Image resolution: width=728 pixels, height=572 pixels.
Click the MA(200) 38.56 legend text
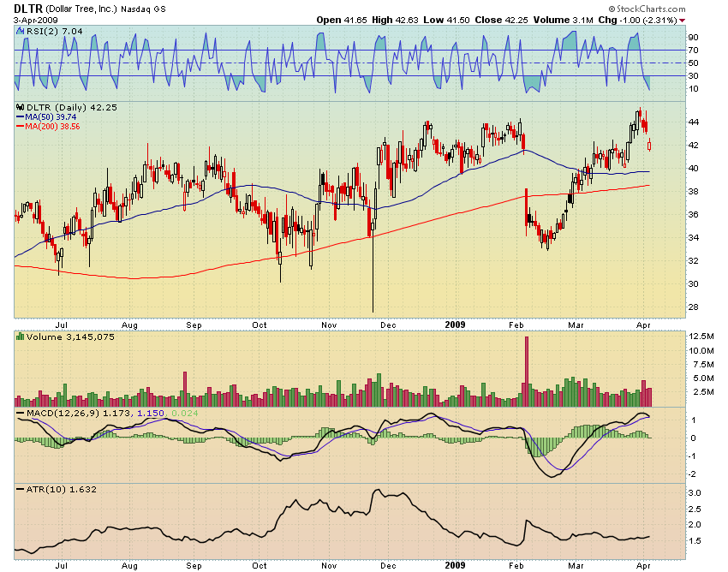point(52,126)
